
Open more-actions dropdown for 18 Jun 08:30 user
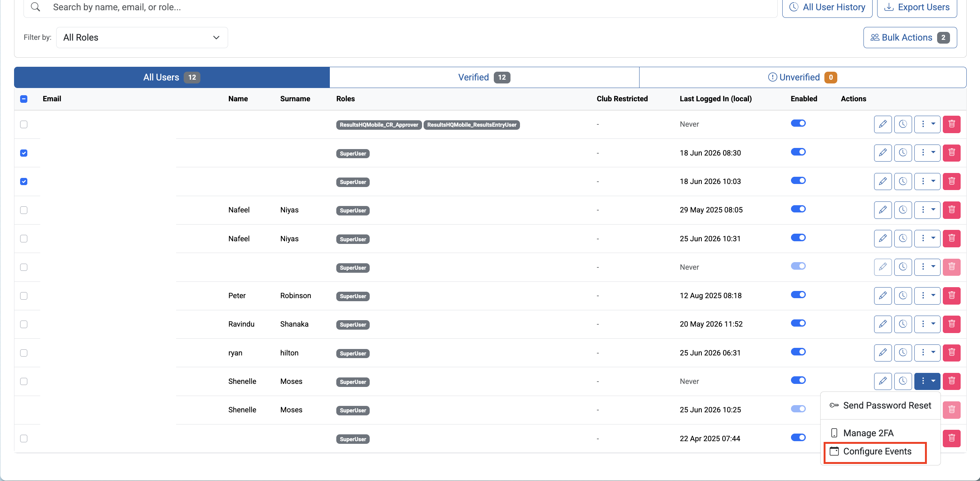[927, 153]
